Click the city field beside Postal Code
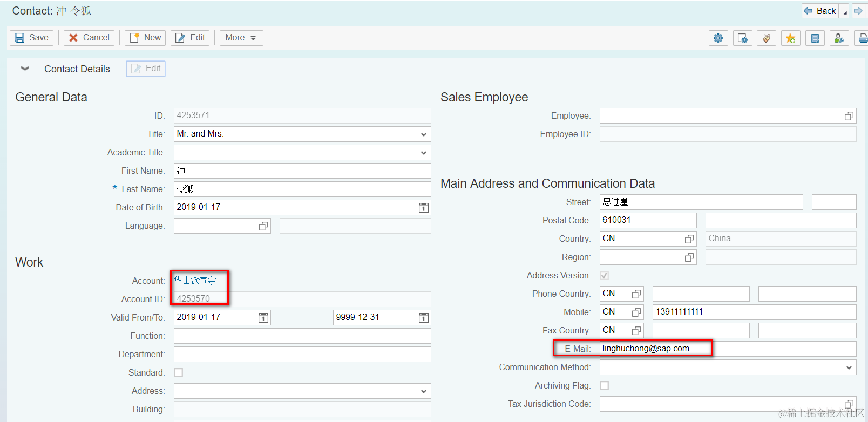This screenshot has width=868, height=422. click(781, 221)
